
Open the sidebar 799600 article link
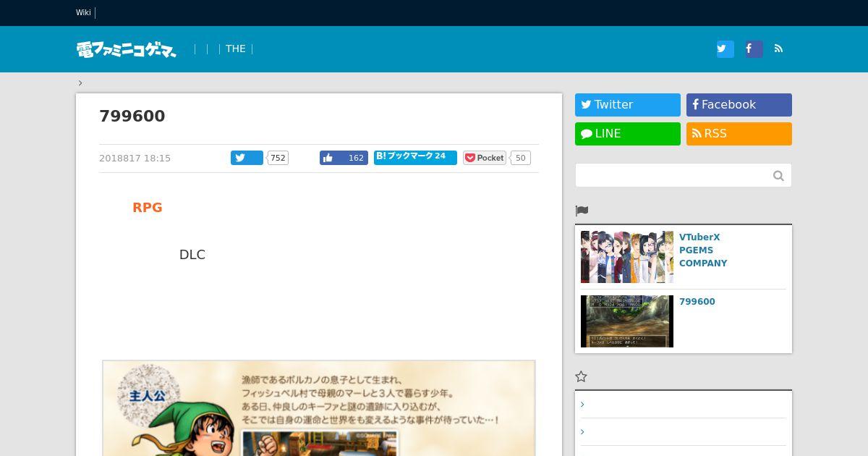(697, 302)
